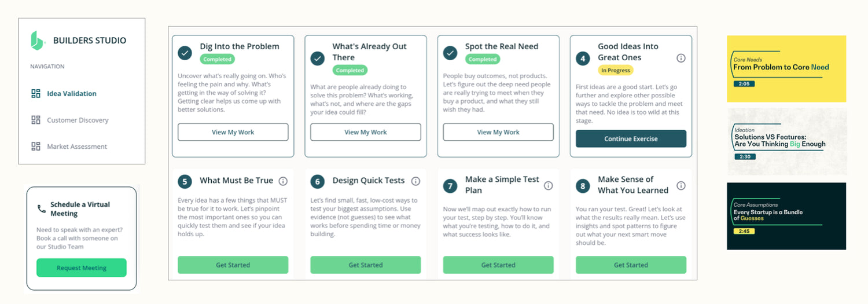
Task: Click Request Meeting button
Action: (82, 268)
